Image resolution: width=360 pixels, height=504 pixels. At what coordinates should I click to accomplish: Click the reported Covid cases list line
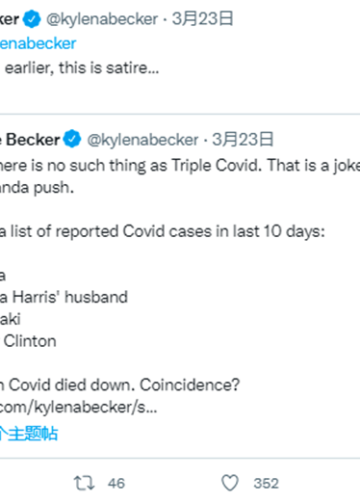(x=162, y=231)
